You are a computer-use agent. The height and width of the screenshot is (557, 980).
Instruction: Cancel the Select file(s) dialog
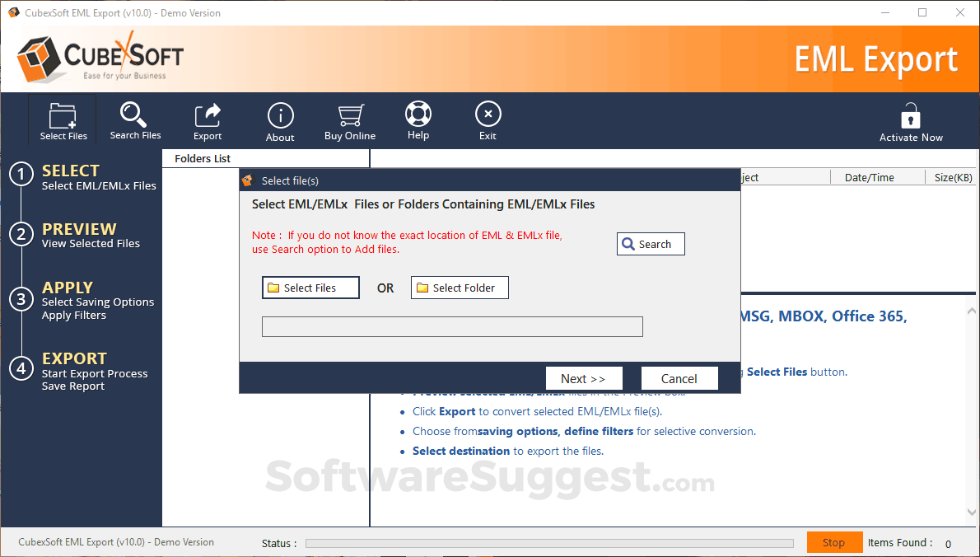click(679, 377)
